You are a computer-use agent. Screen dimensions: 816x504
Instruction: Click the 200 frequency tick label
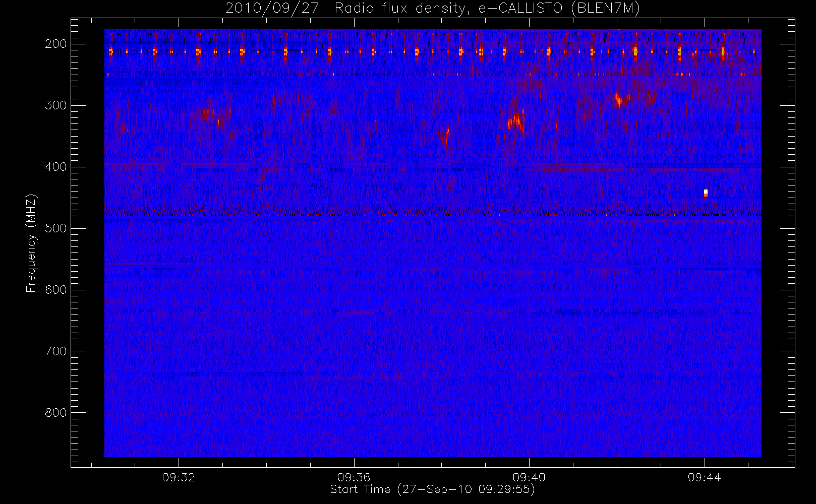pyautogui.click(x=55, y=44)
